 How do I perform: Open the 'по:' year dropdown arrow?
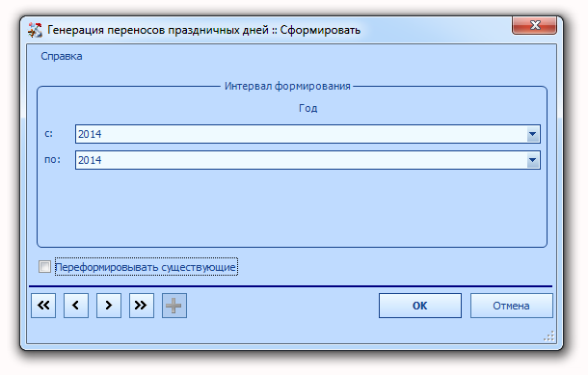tap(532, 160)
